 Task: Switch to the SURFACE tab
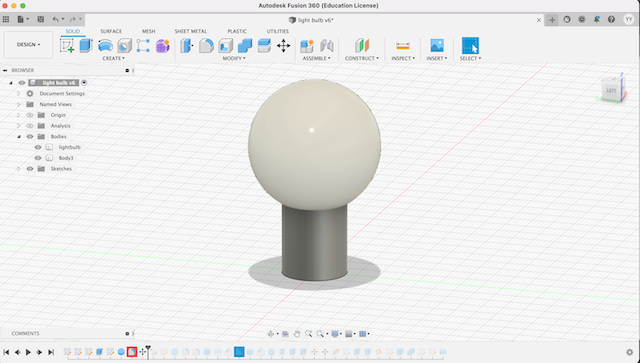[111, 31]
